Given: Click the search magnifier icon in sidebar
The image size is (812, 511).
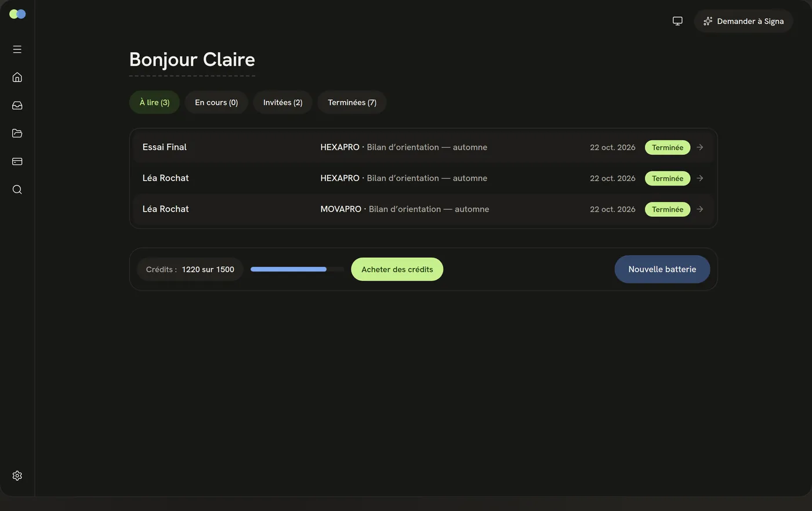Looking at the screenshot, I should tap(17, 190).
